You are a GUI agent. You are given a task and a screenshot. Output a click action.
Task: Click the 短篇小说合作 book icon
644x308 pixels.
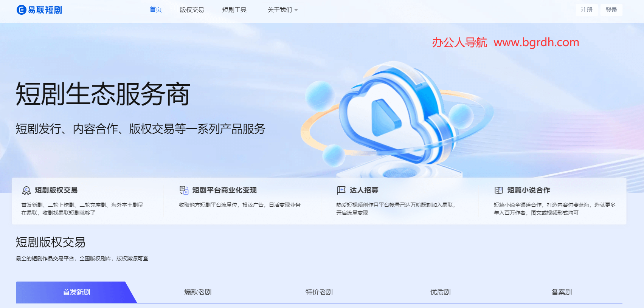click(x=499, y=190)
